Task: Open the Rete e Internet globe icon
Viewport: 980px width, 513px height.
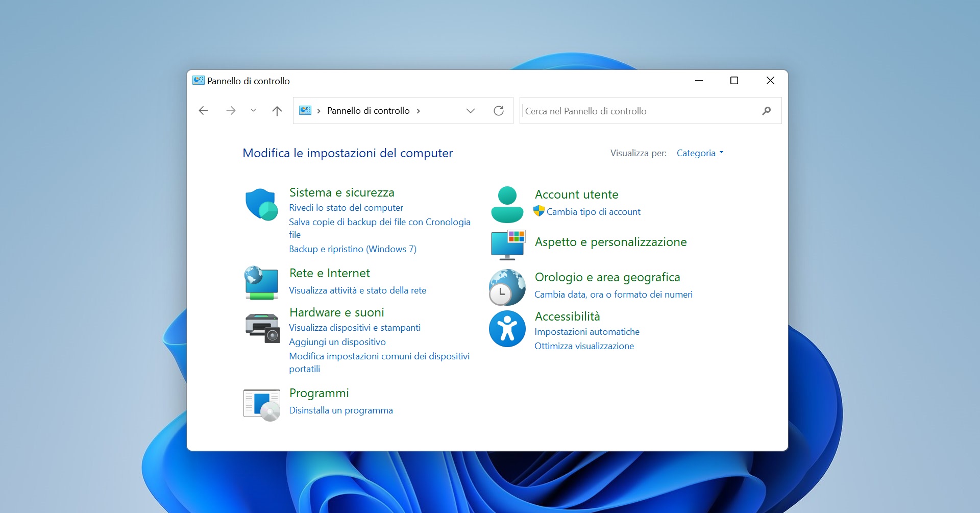Action: point(262,282)
